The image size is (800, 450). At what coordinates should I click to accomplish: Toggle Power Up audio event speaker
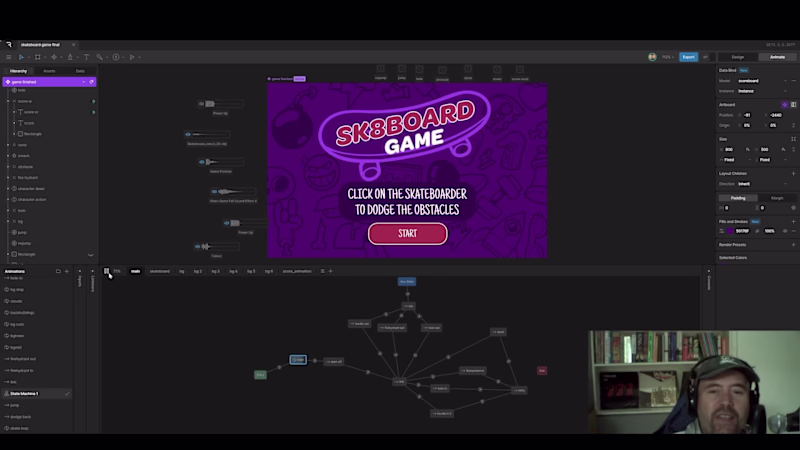(202, 104)
